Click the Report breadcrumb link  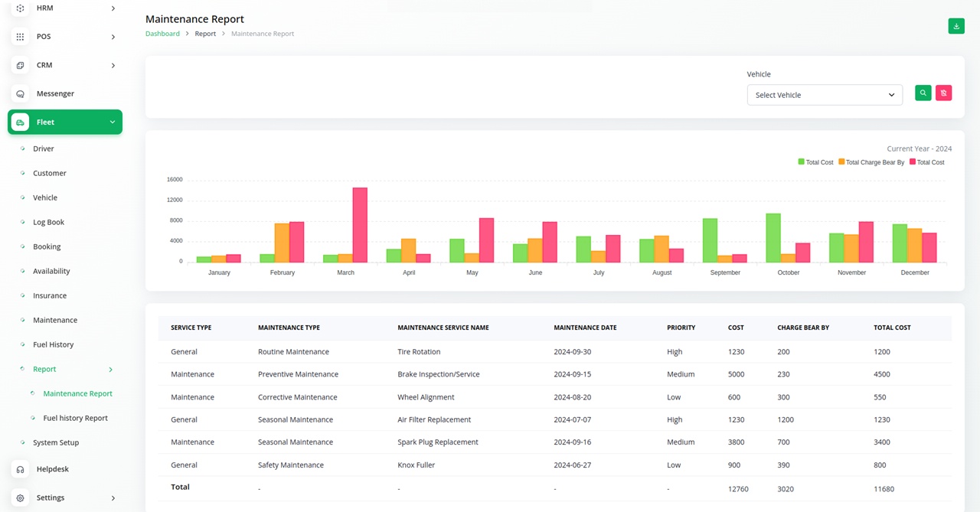(205, 34)
